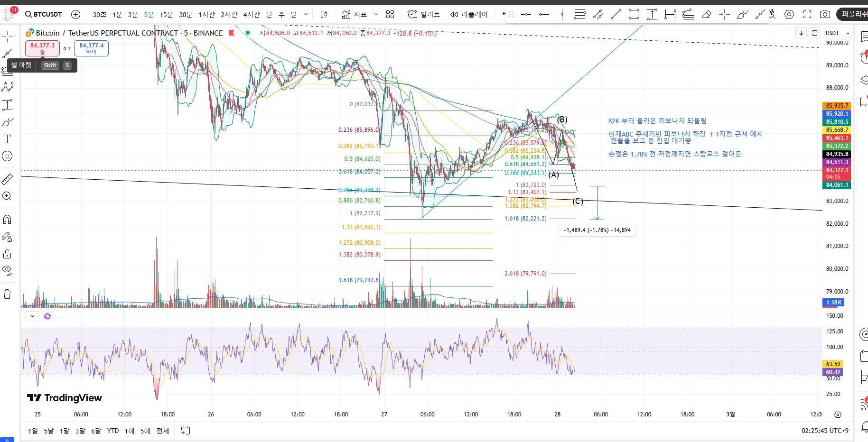The width and height of the screenshot is (868, 442).
Task: Open the pattern (ABC) tools in left sidebar
Action: coord(7,87)
